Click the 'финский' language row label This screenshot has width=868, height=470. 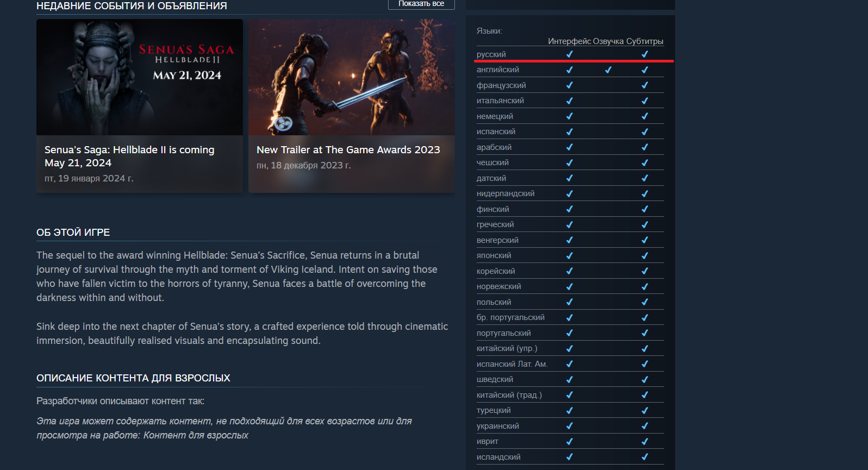coord(493,209)
